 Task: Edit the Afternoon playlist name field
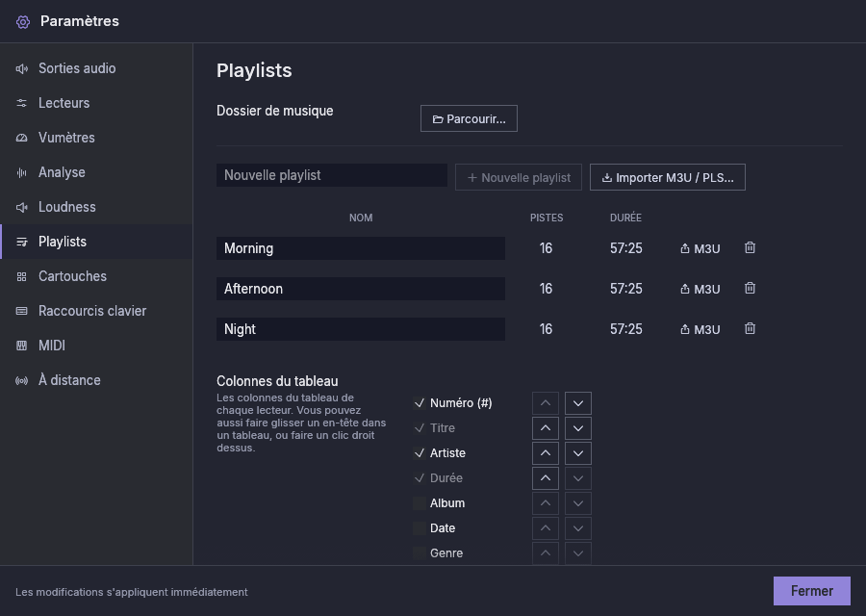[361, 289]
